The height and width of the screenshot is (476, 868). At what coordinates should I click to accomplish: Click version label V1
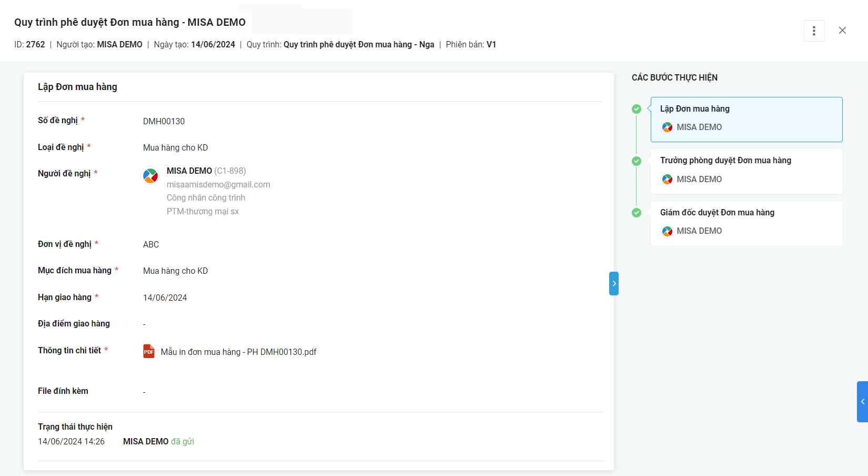tap(491, 44)
